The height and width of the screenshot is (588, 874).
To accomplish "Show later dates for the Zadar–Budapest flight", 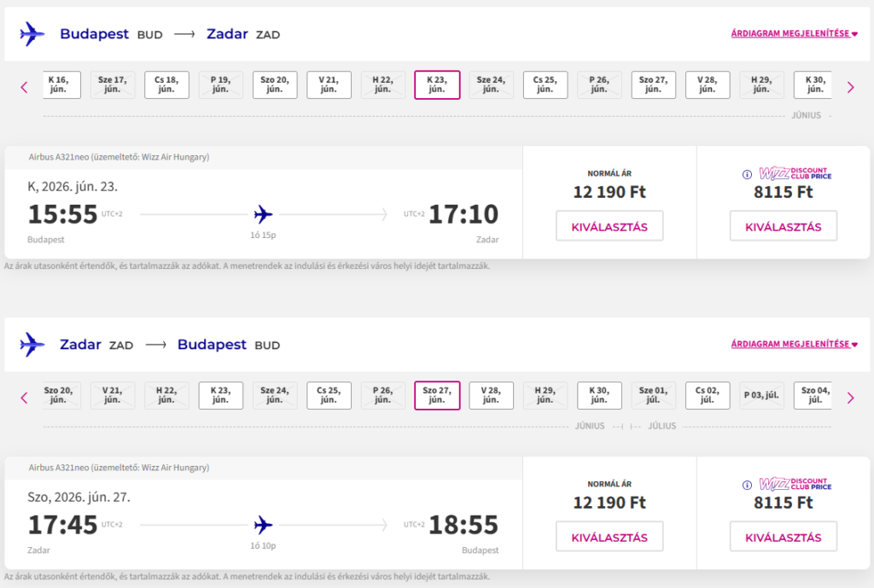I will (850, 397).
